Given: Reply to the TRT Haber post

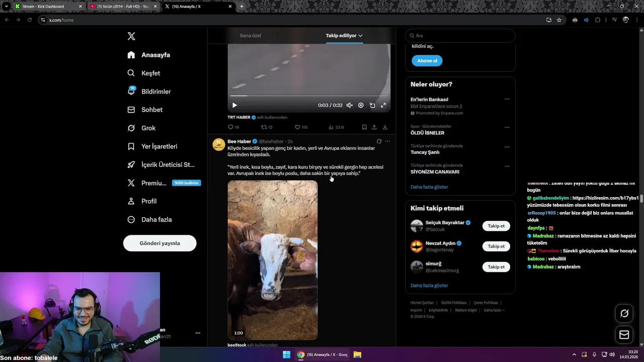Looking at the screenshot, I should coord(233,127).
